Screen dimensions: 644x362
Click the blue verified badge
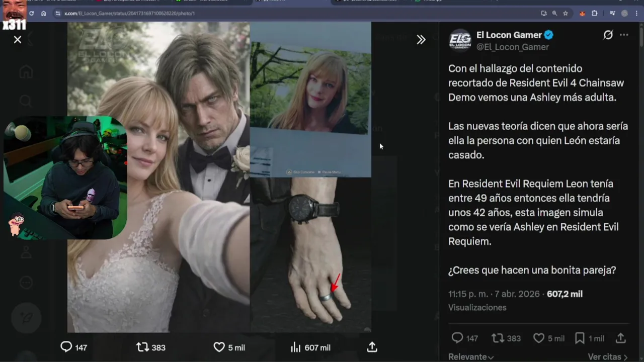(549, 35)
